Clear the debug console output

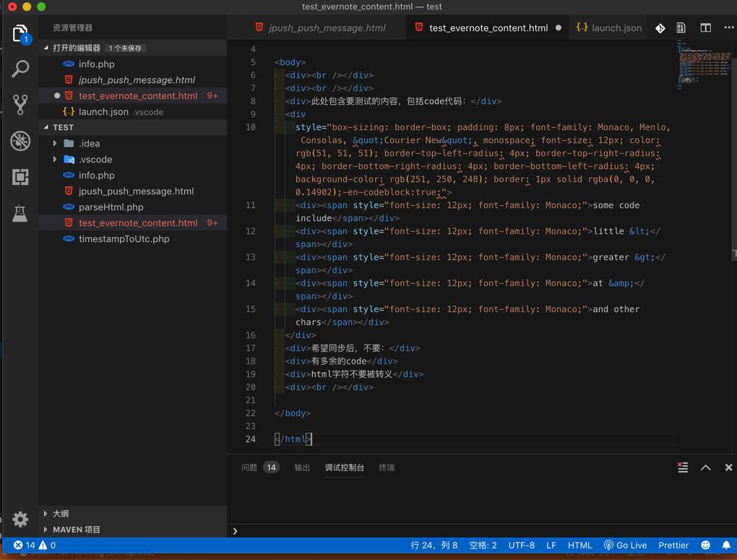683,468
